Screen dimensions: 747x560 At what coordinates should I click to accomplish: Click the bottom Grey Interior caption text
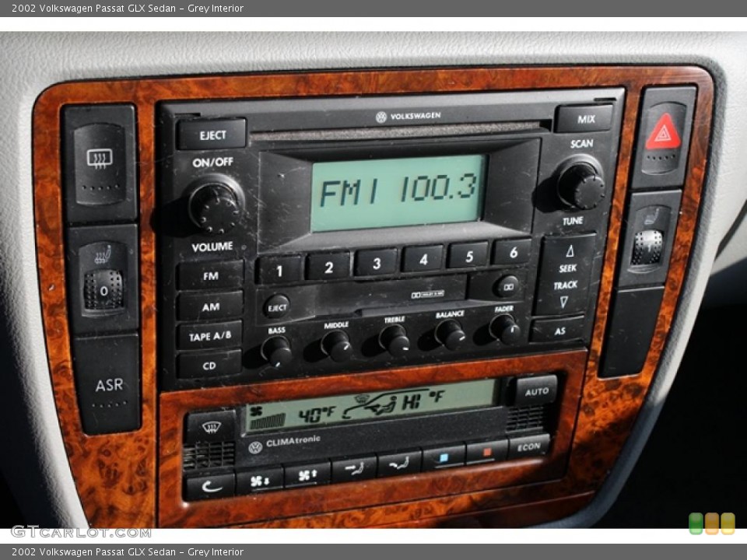(216, 552)
